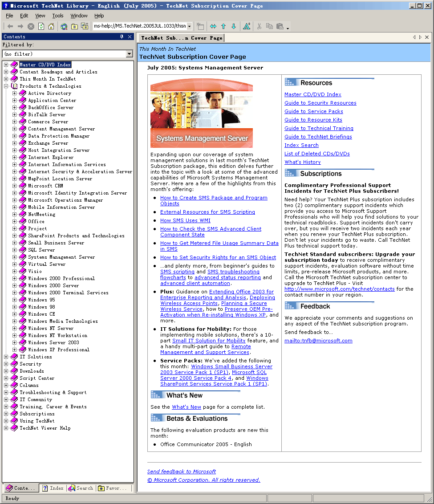
Task: Open the Edit menu
Action: (x=24, y=16)
